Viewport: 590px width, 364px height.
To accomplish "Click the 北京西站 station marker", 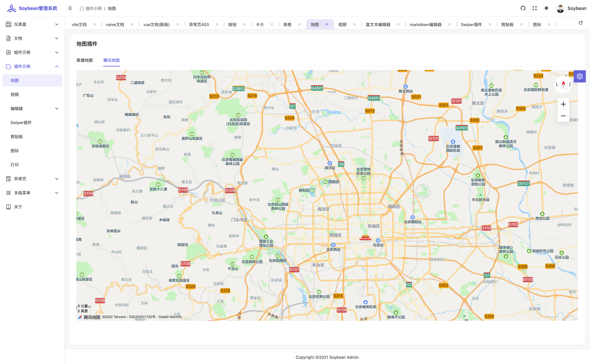I will (333, 245).
